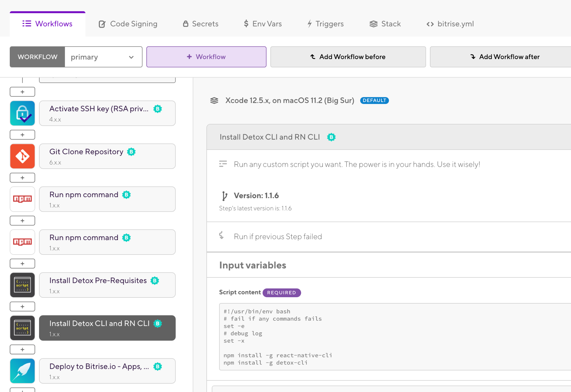Image resolution: width=571 pixels, height=392 pixels.
Task: Add step after Install Detox Pre-Requisites
Action: (23, 306)
